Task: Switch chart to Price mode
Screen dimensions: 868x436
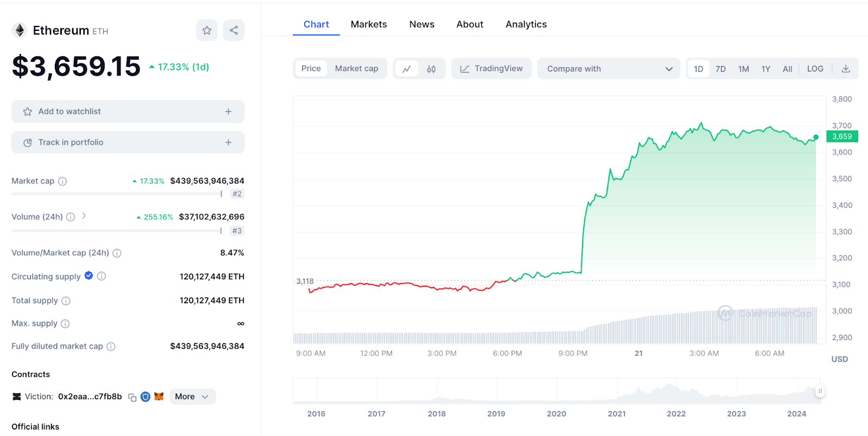Action: (x=311, y=69)
